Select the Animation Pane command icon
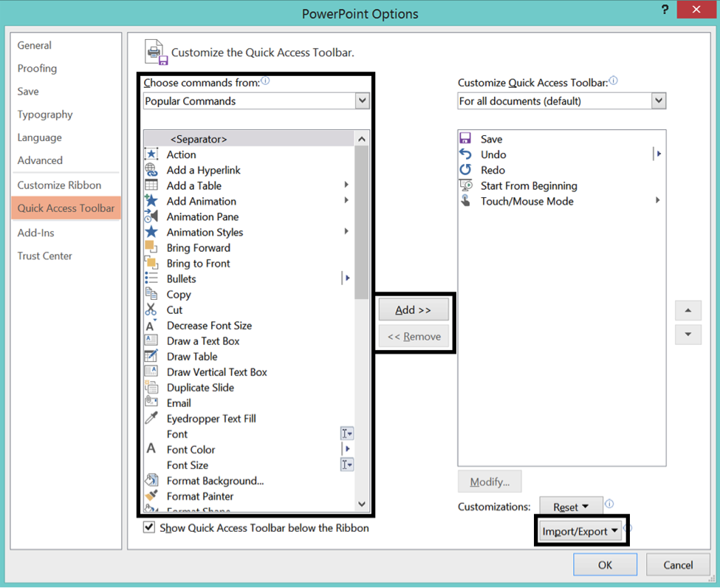Image resolution: width=720 pixels, height=588 pixels. 153,216
